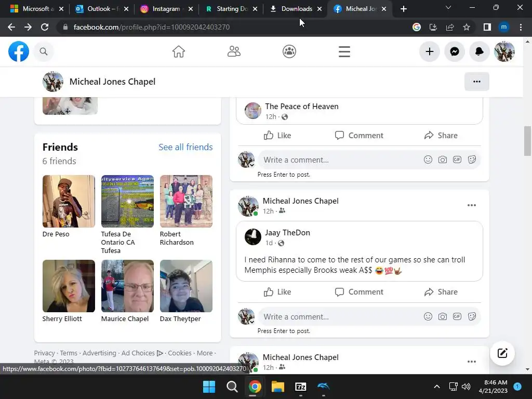Viewport: 532px width, 399px height.
Task: Open the Friends icon in top navigation
Action: tap(234, 51)
